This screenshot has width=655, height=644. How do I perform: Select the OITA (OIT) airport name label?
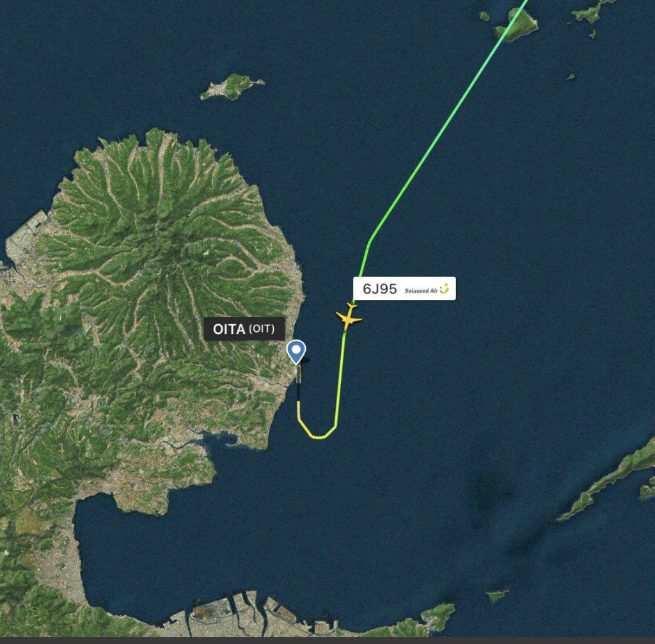pyautogui.click(x=244, y=329)
